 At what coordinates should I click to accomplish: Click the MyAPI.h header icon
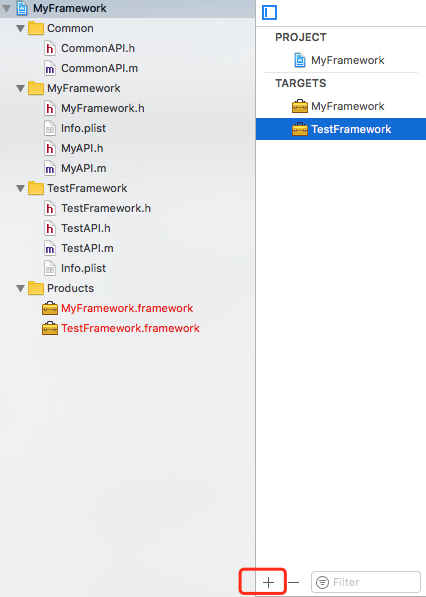[x=49, y=148]
